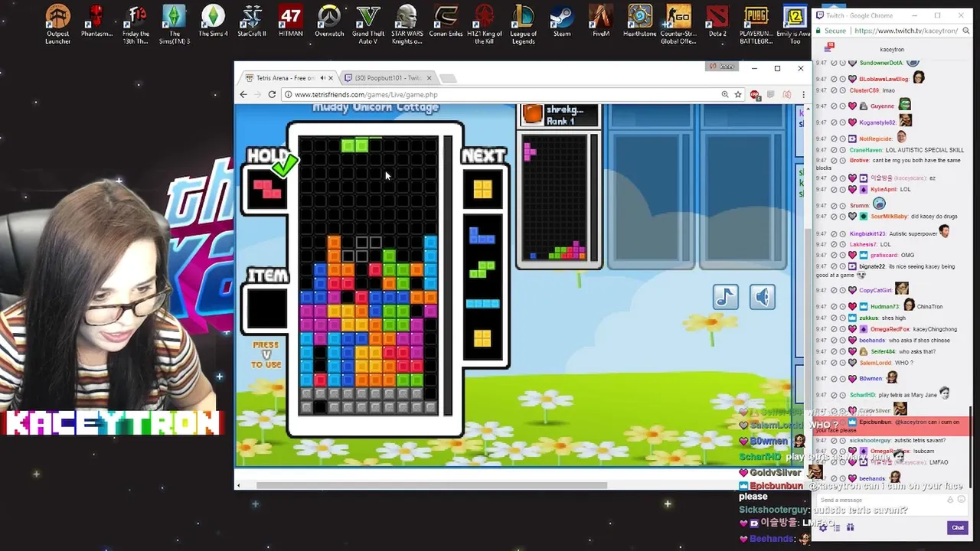Open Twitch chat settings gear
Viewport: 980px width, 551px height.
point(823,527)
